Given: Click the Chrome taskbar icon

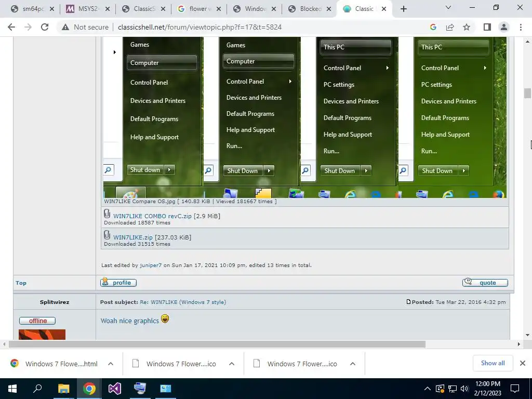Looking at the screenshot, I should pyautogui.click(x=89, y=389).
